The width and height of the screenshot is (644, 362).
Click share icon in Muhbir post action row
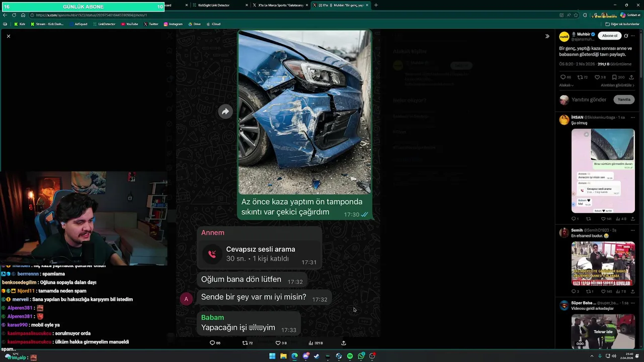coord(631,77)
